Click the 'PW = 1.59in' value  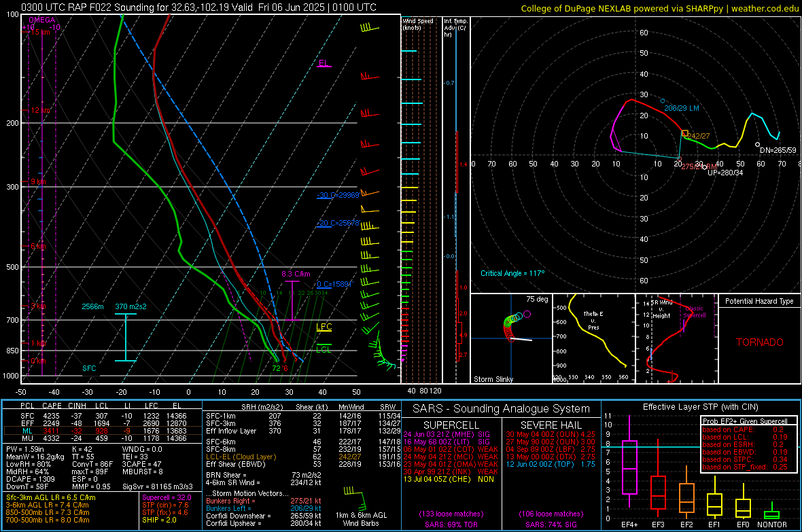(26, 449)
